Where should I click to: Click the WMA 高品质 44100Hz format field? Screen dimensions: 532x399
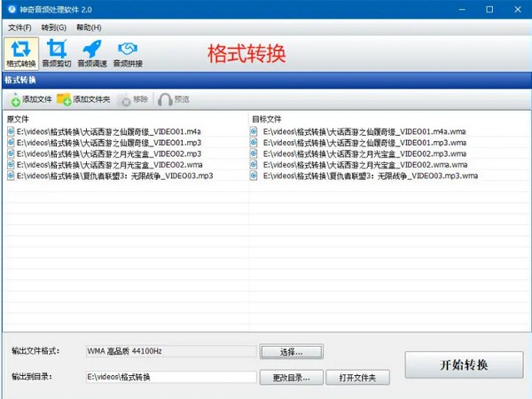coord(170,352)
